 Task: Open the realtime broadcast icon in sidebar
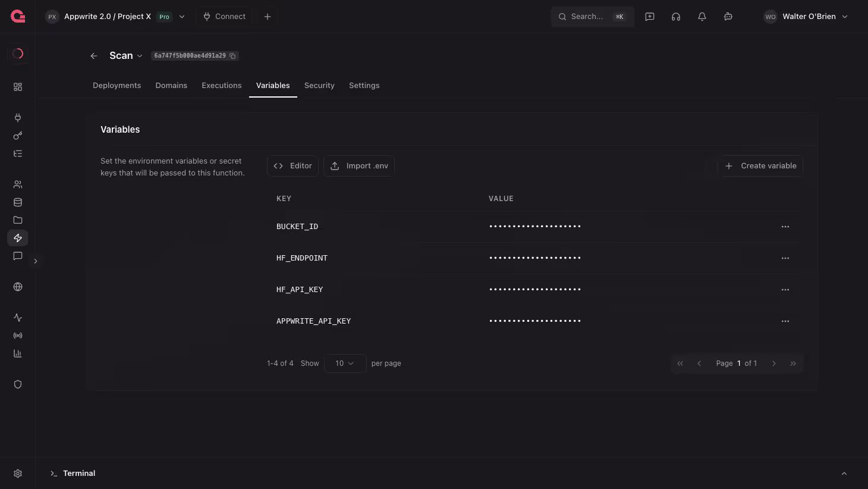[18, 336]
